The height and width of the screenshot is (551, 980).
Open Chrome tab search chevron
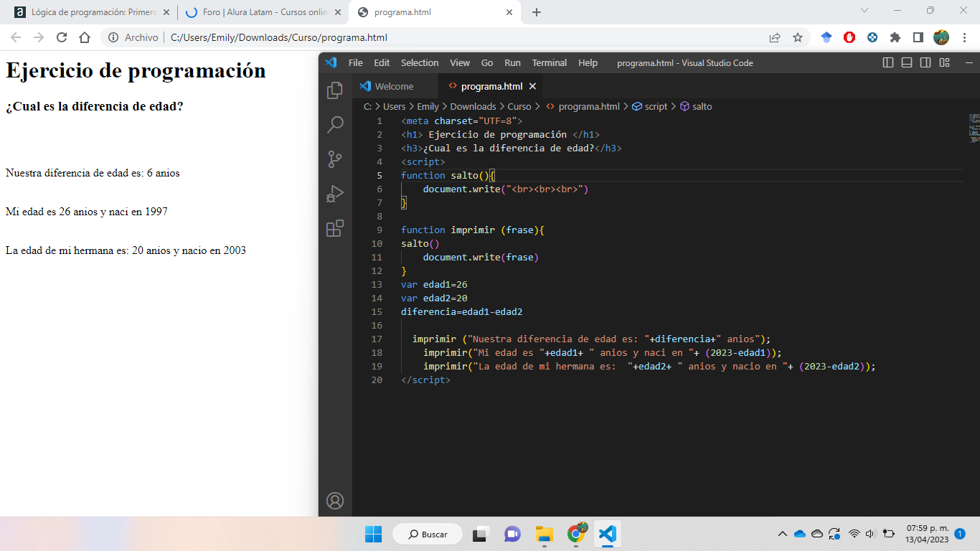click(864, 10)
